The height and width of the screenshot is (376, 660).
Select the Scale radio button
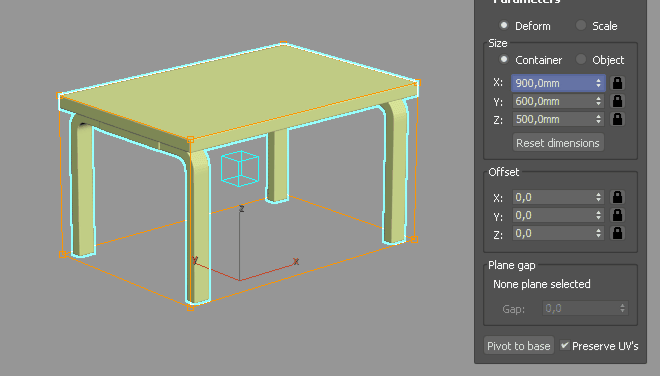coord(581,25)
